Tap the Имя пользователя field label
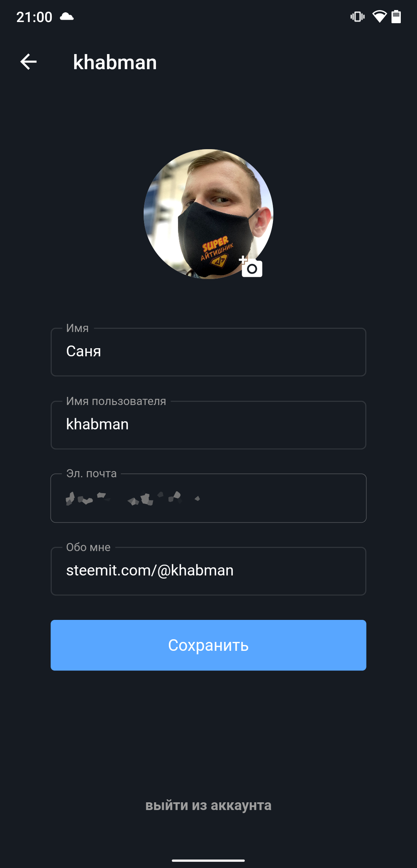The image size is (417, 868). click(x=116, y=401)
